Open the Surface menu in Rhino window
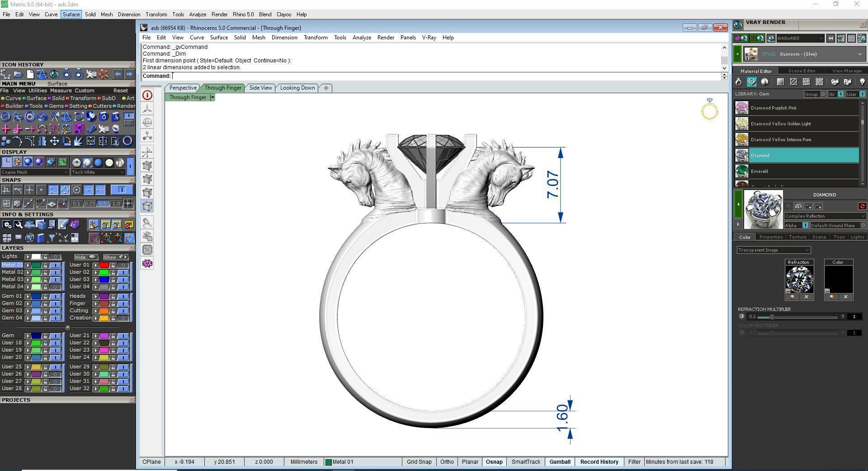 tap(219, 38)
